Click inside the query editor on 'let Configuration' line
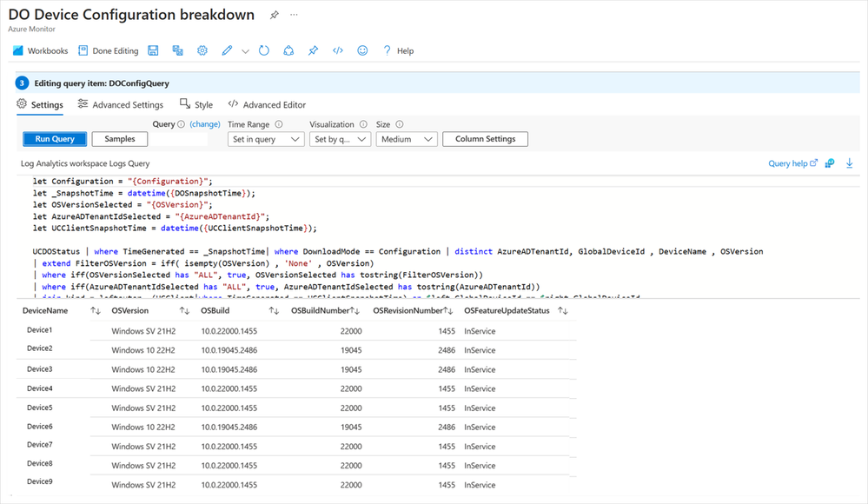The image size is (868, 504). point(123,181)
